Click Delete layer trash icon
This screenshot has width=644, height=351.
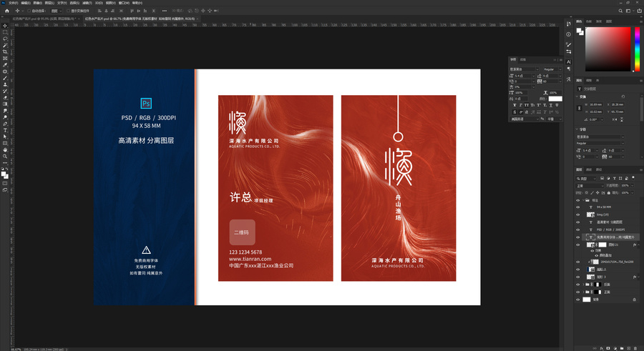(x=635, y=349)
